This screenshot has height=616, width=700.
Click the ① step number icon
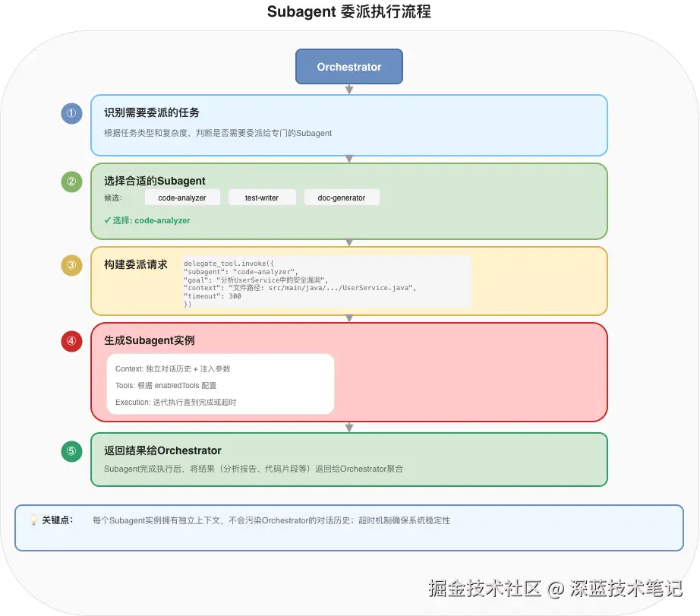[71, 113]
